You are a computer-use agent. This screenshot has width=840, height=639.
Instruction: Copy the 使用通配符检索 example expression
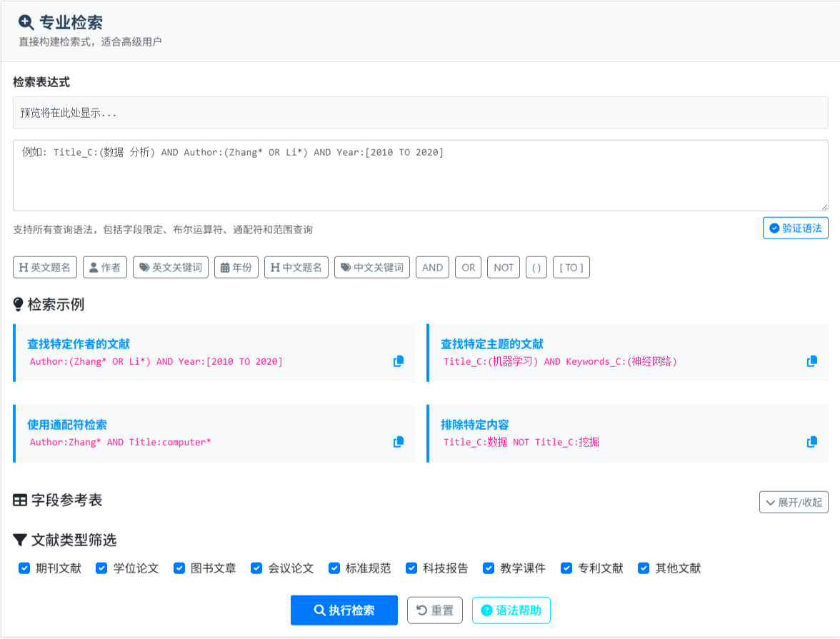click(x=399, y=442)
